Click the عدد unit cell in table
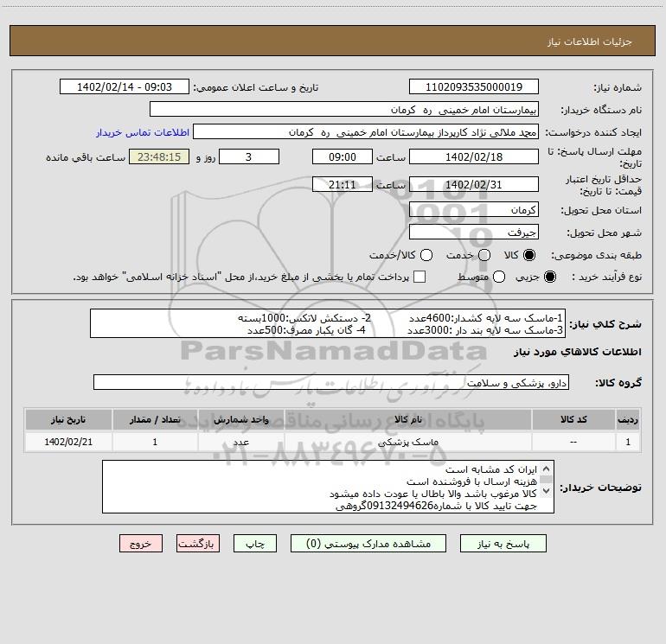This screenshot has width=666, height=644. tap(240, 442)
